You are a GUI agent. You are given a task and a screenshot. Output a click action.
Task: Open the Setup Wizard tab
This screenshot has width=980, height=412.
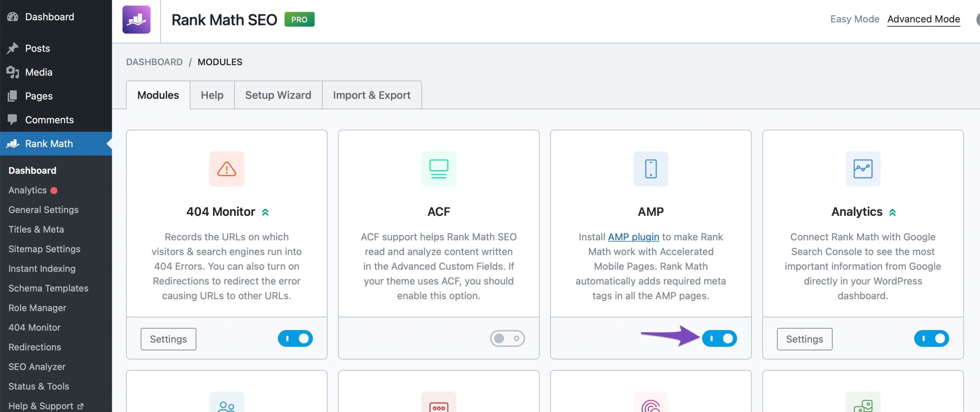pyautogui.click(x=278, y=95)
